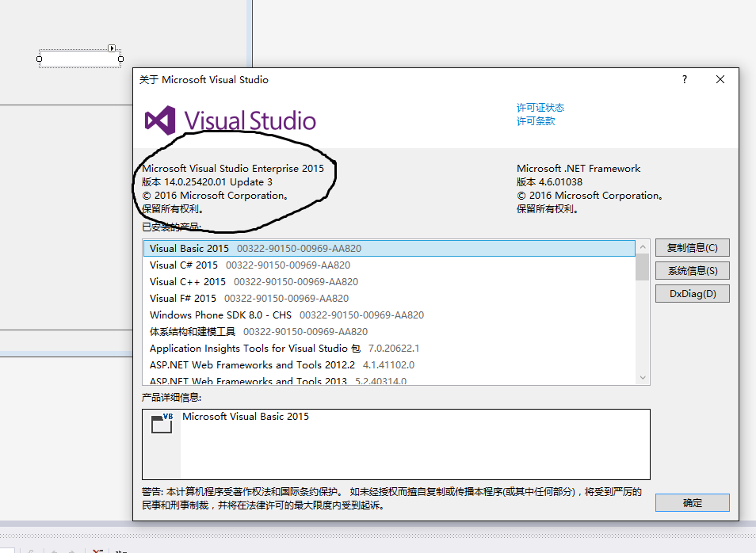Image resolution: width=756 pixels, height=553 pixels.
Task: Open the 许可证状态 link
Action: (x=540, y=108)
